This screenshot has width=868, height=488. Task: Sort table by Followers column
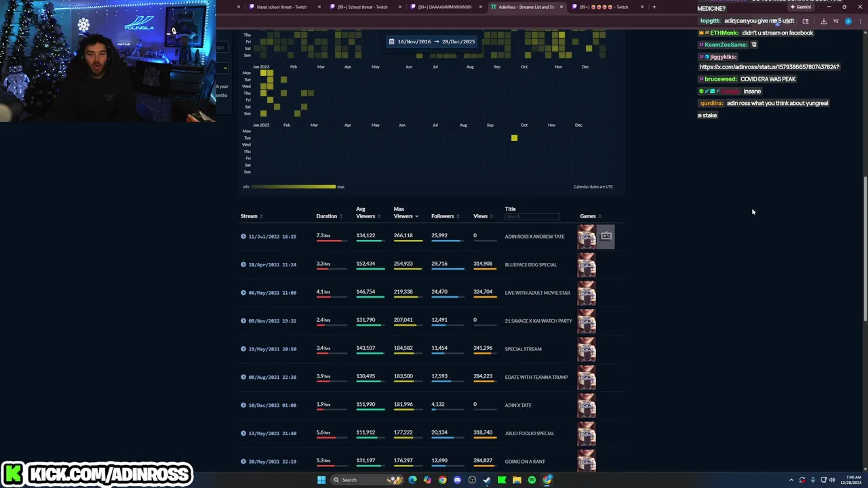point(444,216)
